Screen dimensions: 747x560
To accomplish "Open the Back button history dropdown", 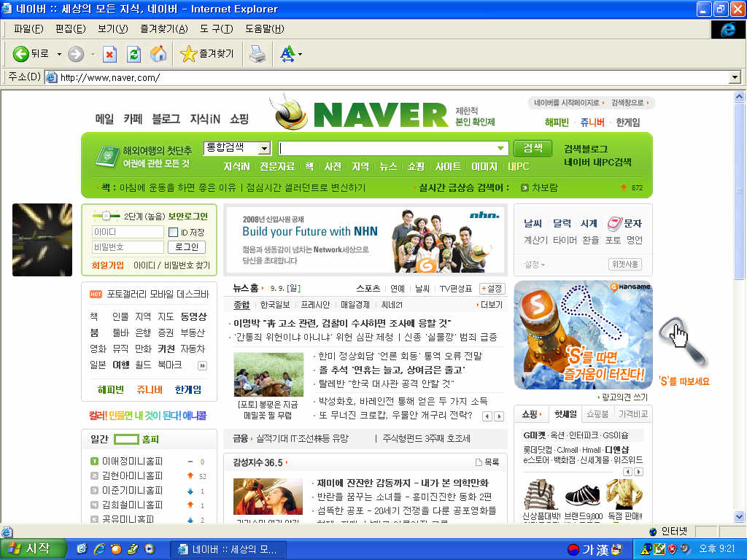I will pyautogui.click(x=59, y=54).
